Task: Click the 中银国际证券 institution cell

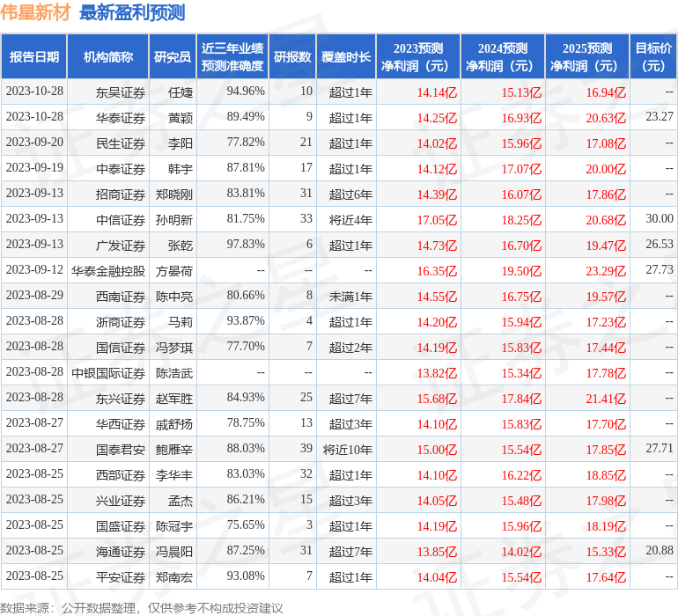Action: (x=108, y=373)
